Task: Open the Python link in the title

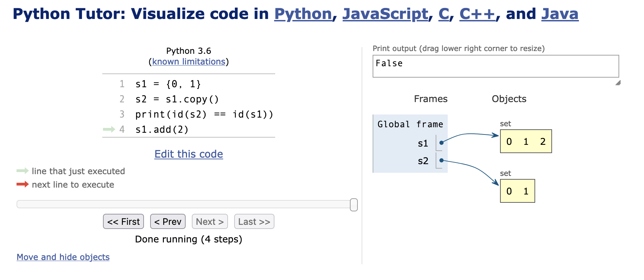Action: (303, 14)
